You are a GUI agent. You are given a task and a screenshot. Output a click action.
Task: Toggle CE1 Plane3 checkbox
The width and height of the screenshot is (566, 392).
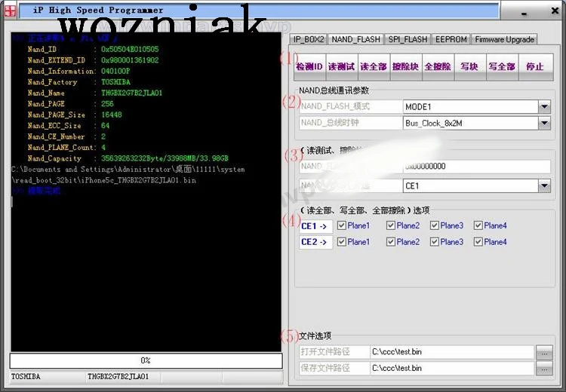coord(435,225)
